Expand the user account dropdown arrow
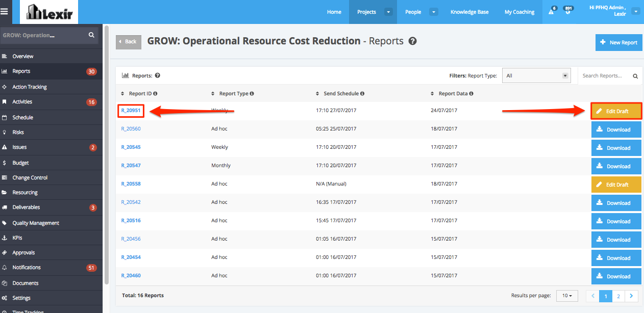 [x=635, y=11]
